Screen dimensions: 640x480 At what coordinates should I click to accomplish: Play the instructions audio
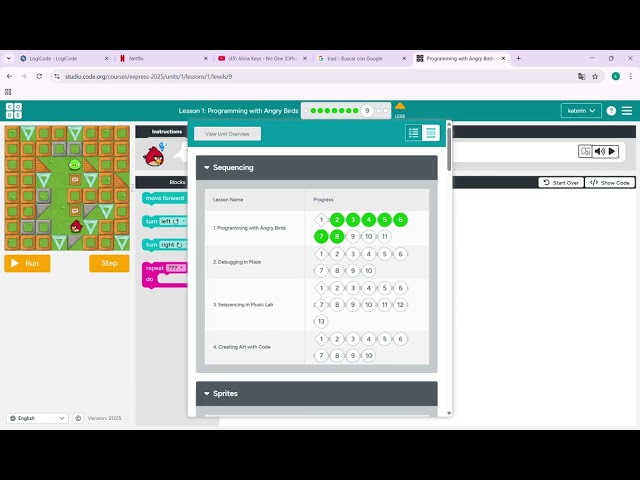pyautogui.click(x=612, y=151)
